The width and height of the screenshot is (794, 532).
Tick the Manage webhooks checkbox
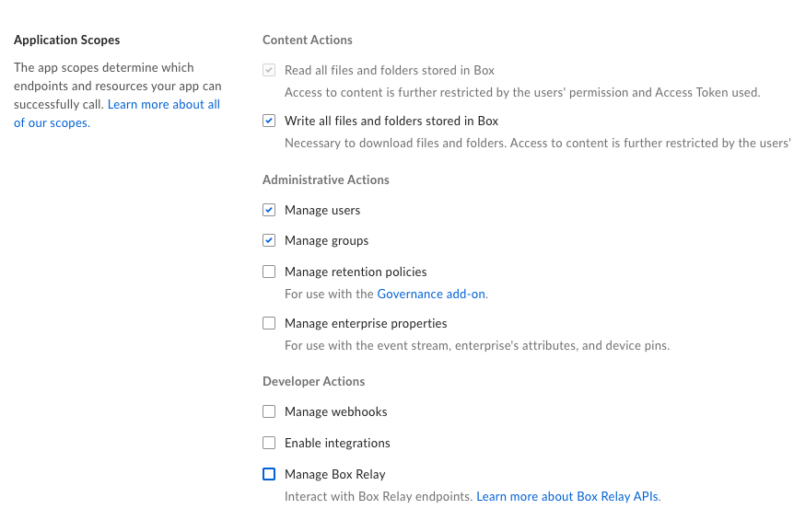[x=269, y=411]
